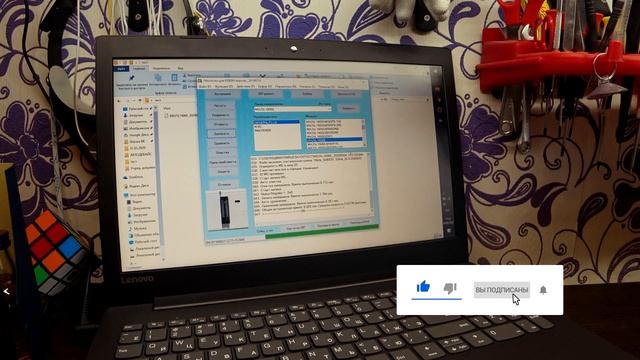This screenshot has height=360, width=640.
Task: Click the ВЫ ПОДПИСАНЫ subscription button
Action: [502, 290]
